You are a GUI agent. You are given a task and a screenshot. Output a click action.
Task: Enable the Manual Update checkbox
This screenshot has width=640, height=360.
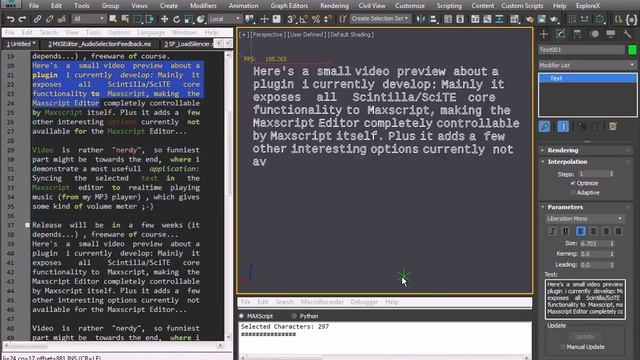(563, 347)
